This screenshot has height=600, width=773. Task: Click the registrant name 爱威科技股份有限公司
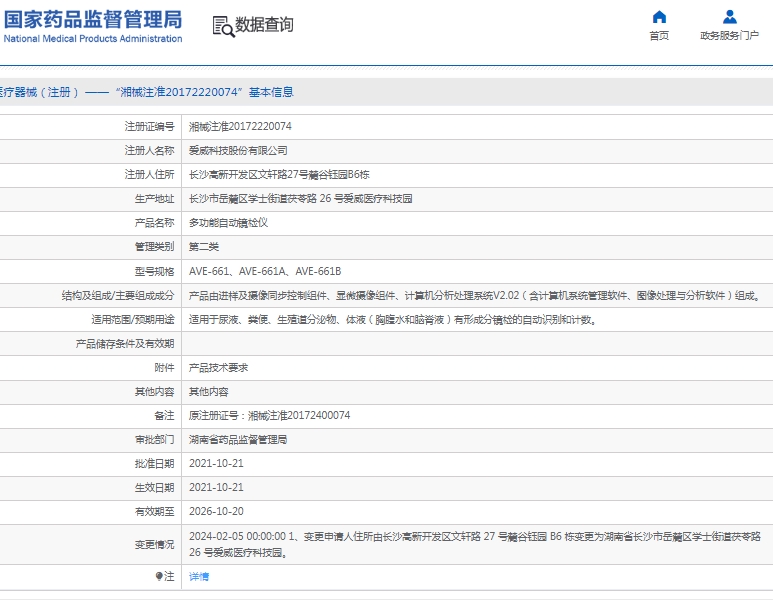point(238,151)
